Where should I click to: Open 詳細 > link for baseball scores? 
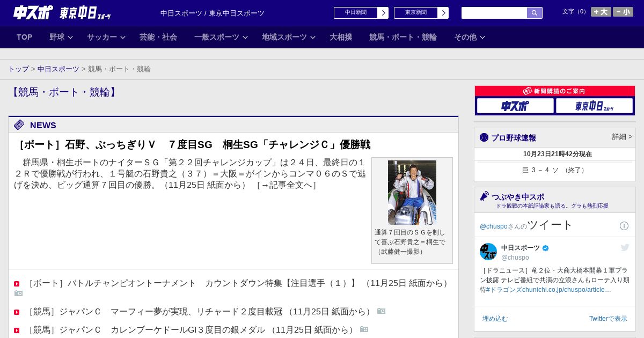622,137
